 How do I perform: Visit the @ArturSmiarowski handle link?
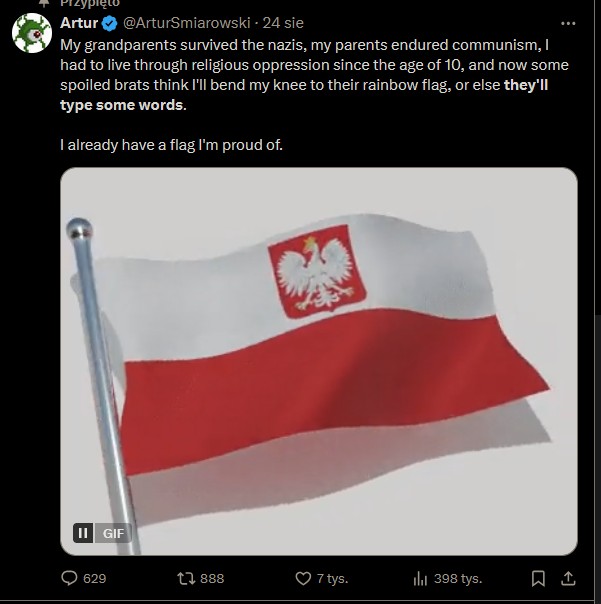186,23
